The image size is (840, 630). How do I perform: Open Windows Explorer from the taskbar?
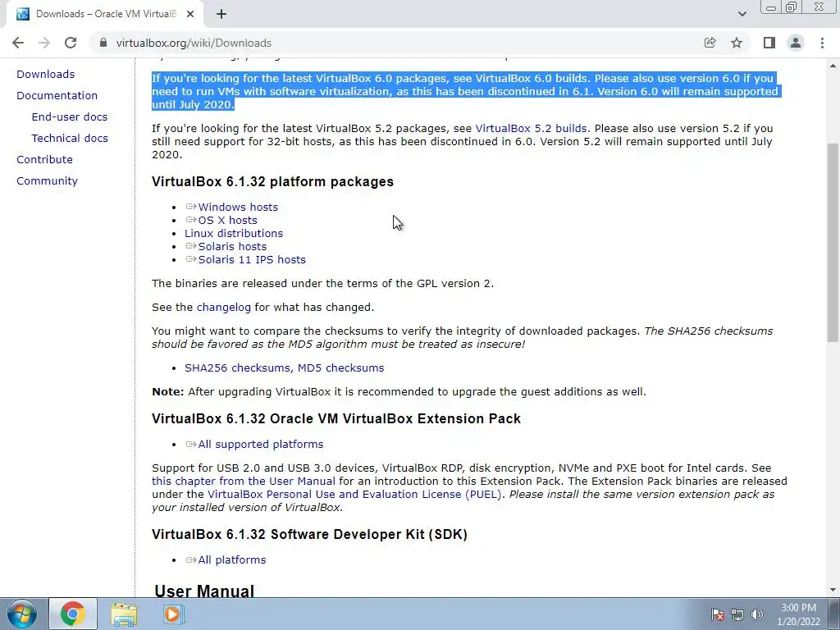click(x=124, y=614)
